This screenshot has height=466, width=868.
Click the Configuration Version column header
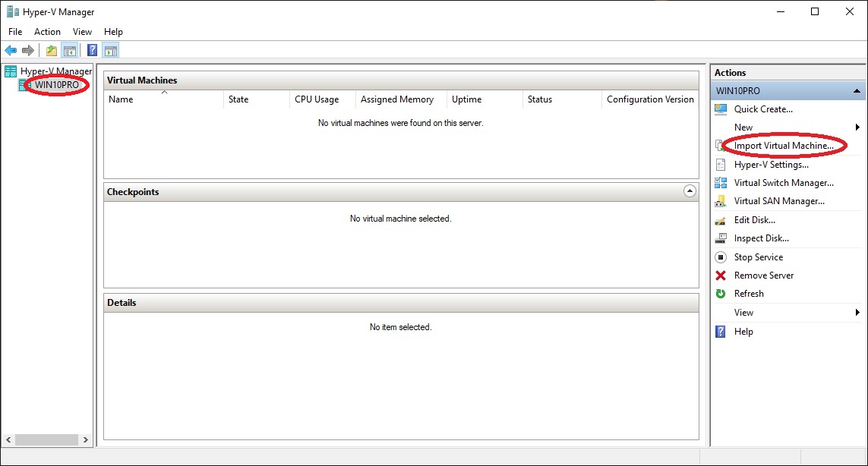point(651,99)
